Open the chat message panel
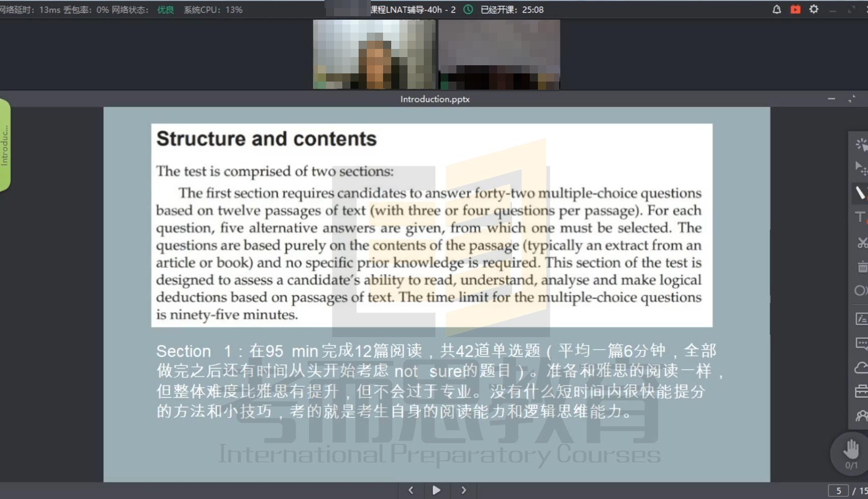 (861, 344)
